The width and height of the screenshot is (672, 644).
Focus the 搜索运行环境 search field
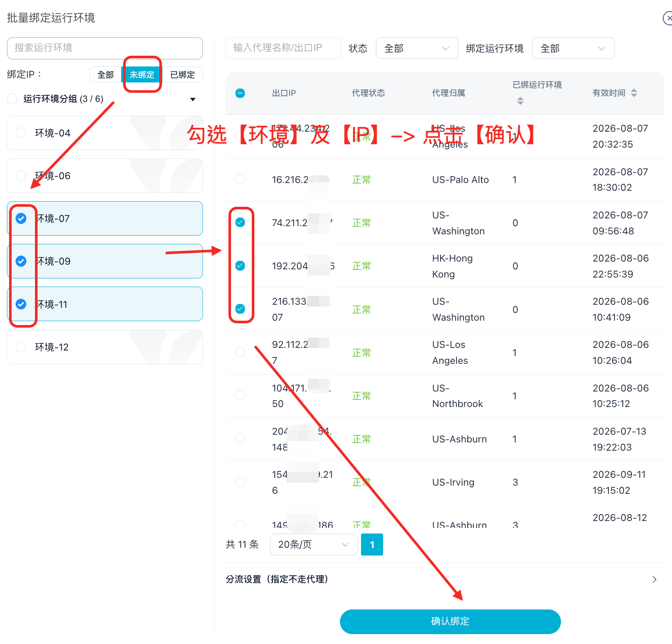coord(105,48)
